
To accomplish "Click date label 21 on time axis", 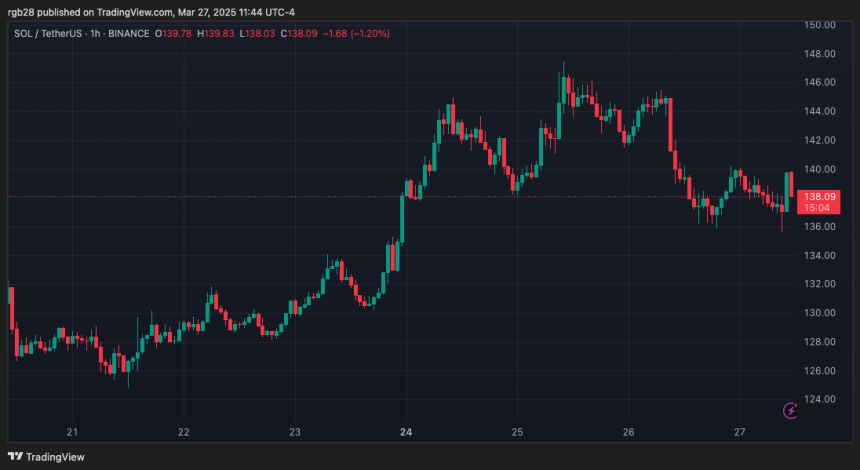I will (x=72, y=432).
